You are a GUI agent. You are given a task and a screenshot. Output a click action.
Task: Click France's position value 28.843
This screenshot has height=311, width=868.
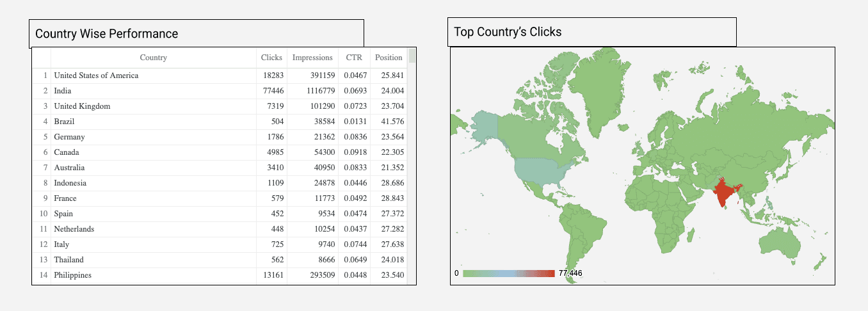[392, 198]
